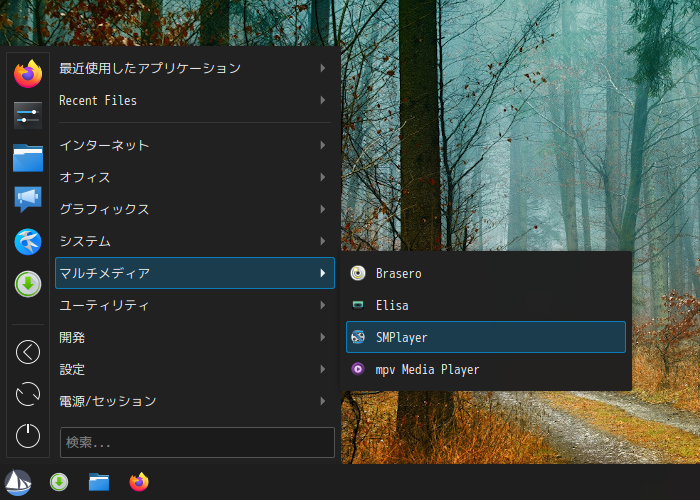The image size is (700, 500).
Task: Expand arrow beside 設定
Action: [x=322, y=369]
